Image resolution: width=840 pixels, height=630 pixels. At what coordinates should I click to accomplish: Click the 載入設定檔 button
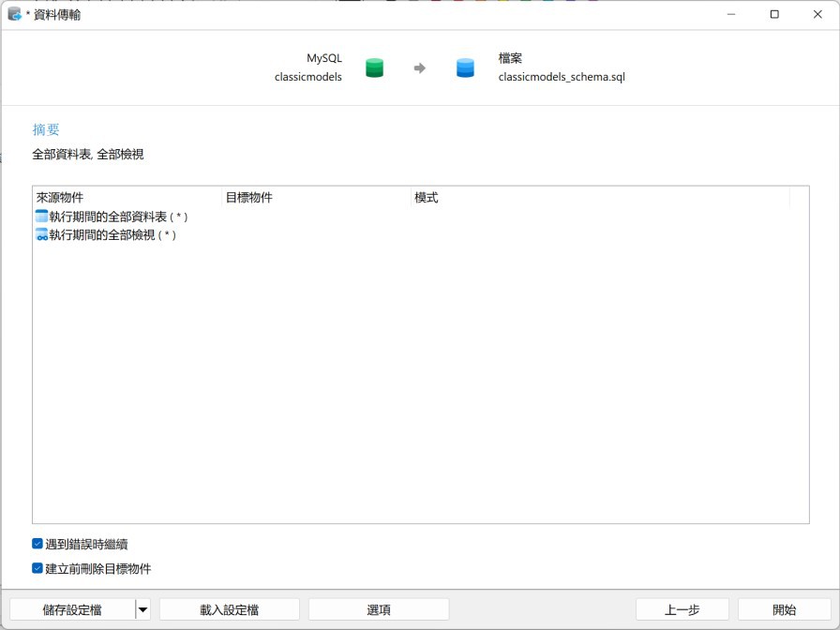point(230,608)
